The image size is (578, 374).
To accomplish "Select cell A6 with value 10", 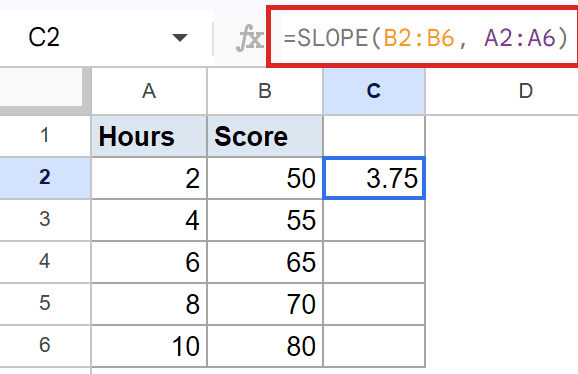I will tap(149, 346).
